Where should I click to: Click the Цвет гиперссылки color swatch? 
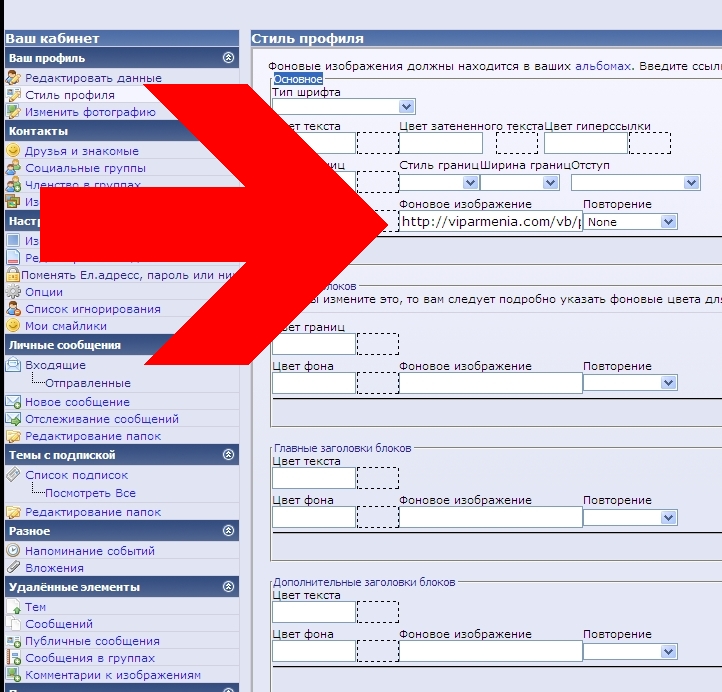pos(649,143)
